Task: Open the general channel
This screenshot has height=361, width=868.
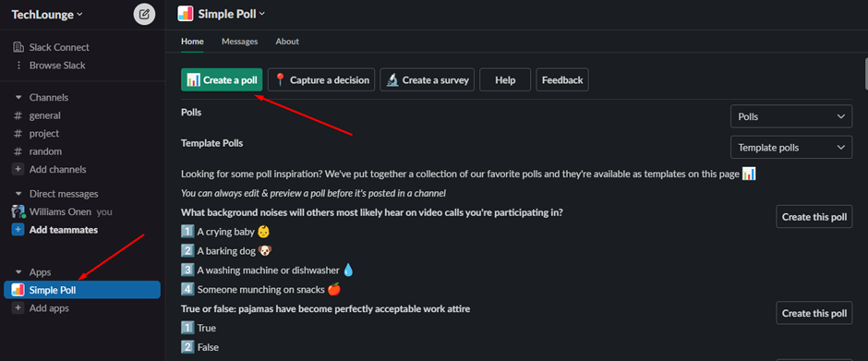Action: [45, 115]
